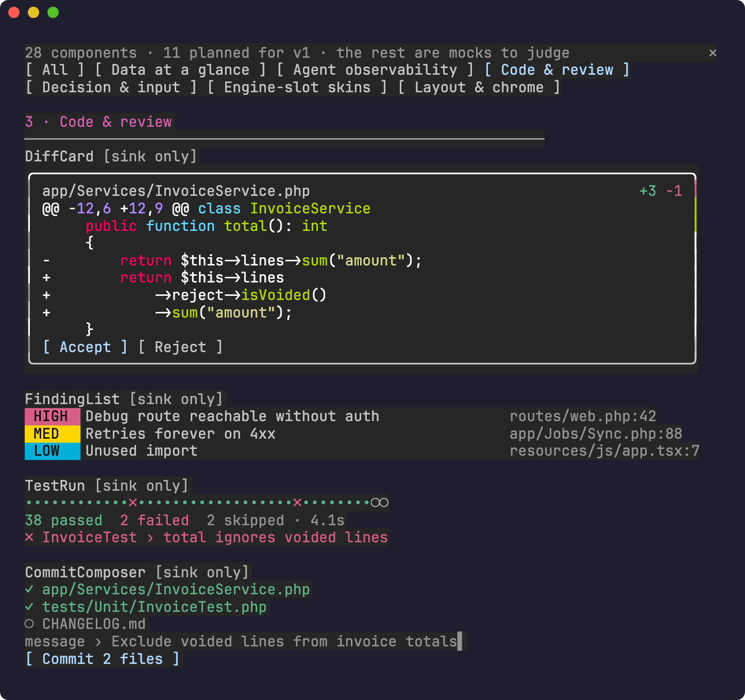Click the yellow macOS minimize window button
745x700 pixels.
[x=33, y=12]
